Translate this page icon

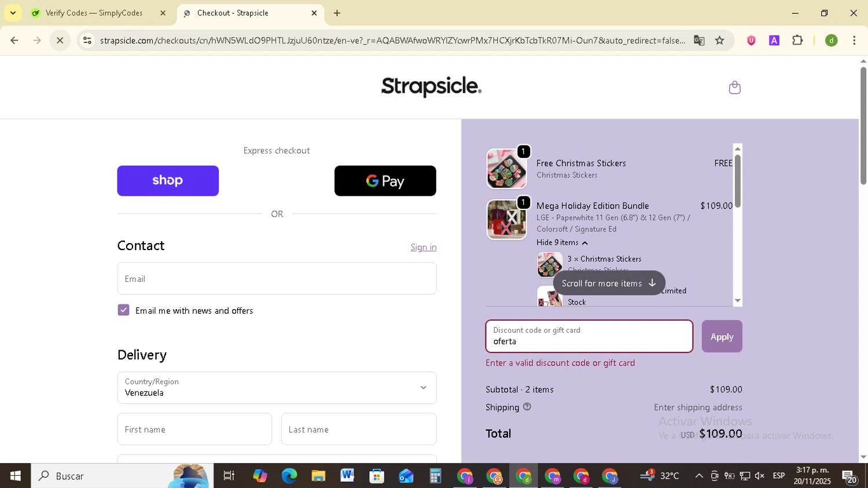[x=699, y=41]
